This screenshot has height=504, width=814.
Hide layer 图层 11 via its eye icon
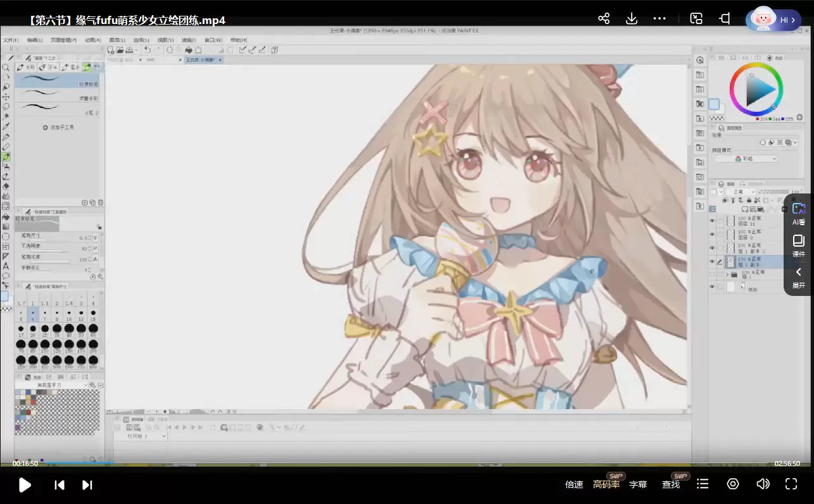pos(712,221)
